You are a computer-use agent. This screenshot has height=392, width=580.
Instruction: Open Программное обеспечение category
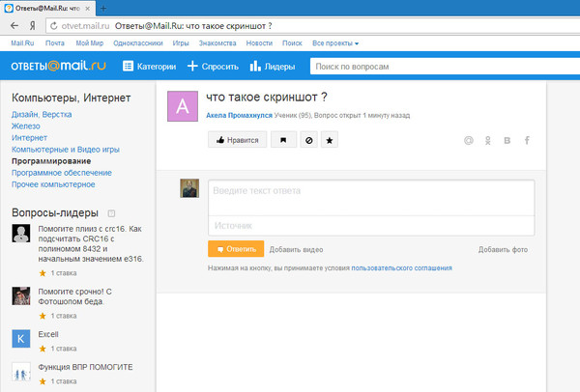coord(62,173)
